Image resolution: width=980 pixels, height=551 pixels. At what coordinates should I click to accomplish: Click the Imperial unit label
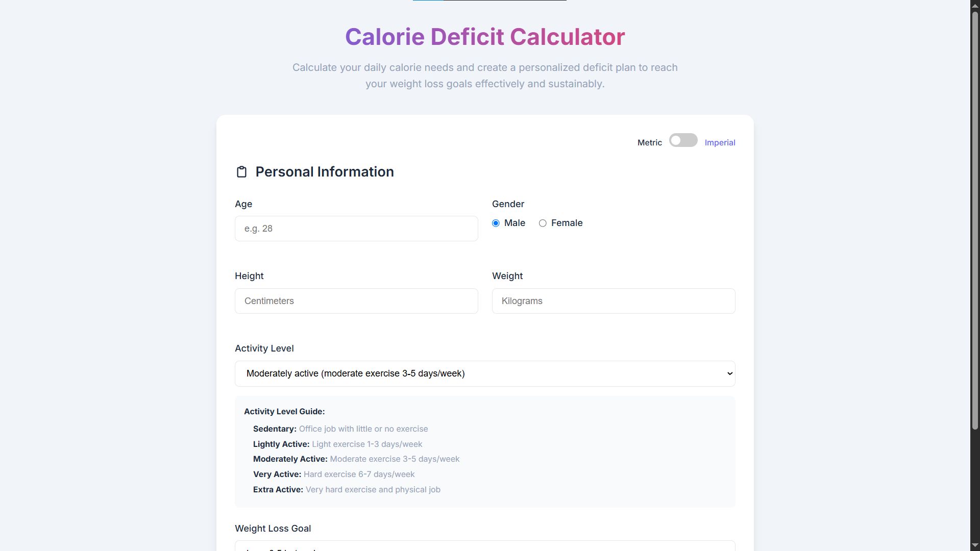(720, 143)
